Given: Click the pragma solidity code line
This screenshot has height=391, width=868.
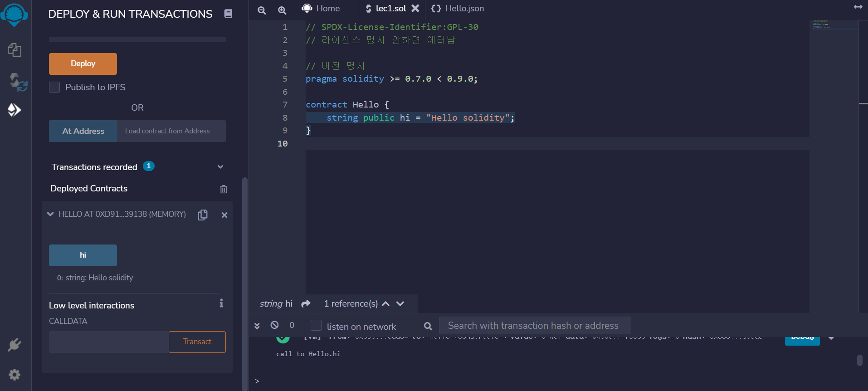Looking at the screenshot, I should pyautogui.click(x=392, y=79).
